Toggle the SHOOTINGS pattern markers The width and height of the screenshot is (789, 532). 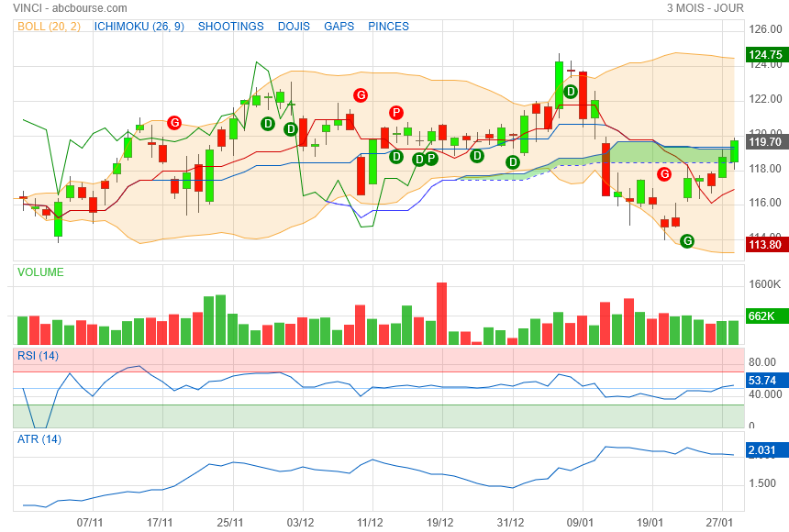tap(230, 27)
